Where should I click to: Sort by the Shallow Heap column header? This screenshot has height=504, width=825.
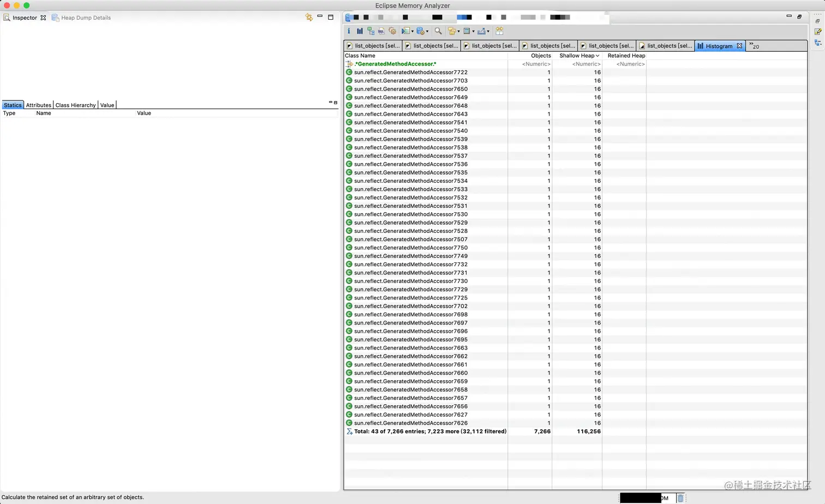coord(577,56)
